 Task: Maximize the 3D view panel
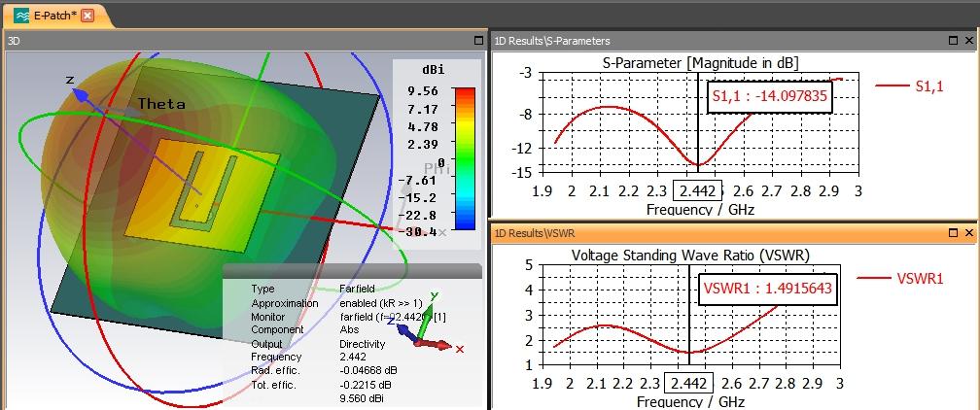point(478,41)
